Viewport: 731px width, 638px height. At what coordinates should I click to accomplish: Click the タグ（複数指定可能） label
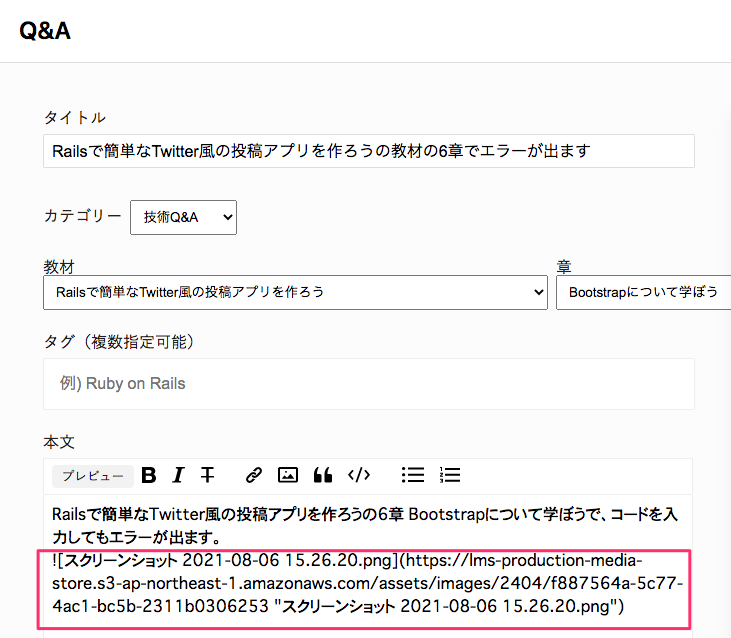(118, 342)
